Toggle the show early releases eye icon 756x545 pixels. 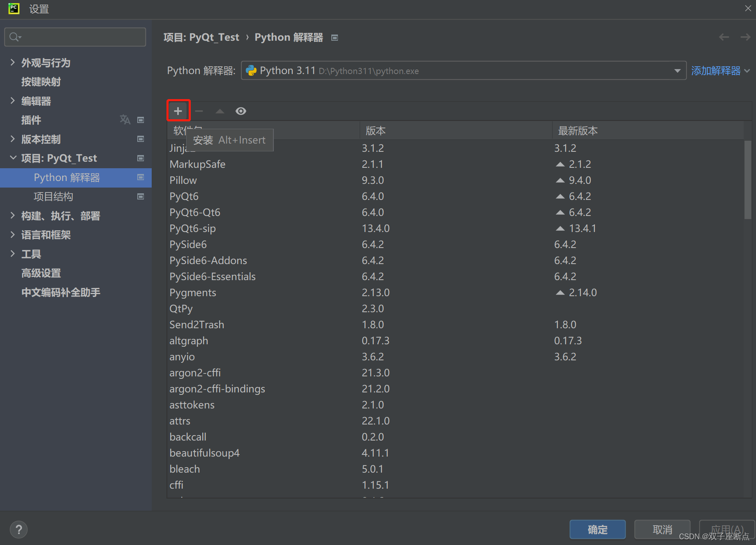[x=241, y=111]
